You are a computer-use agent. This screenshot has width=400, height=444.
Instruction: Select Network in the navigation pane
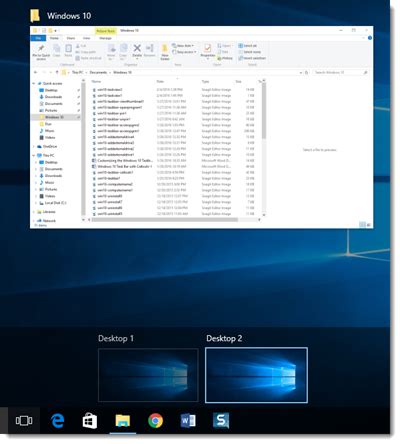pos(46,221)
